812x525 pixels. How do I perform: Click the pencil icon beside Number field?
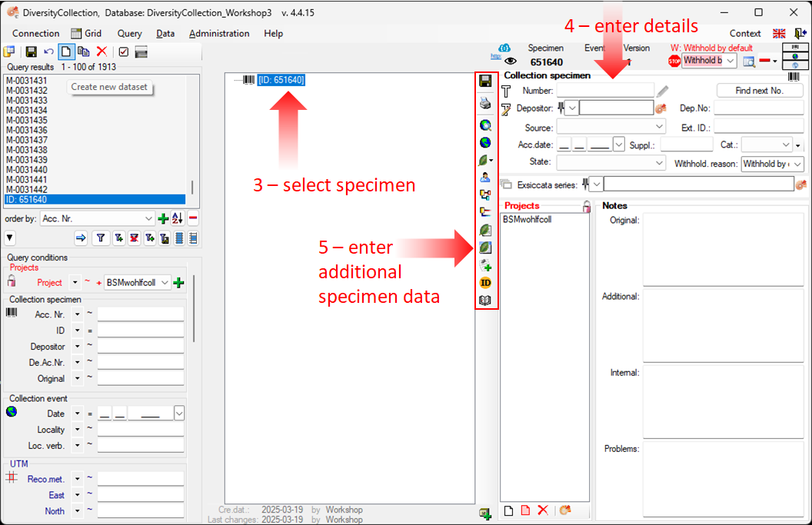pyautogui.click(x=662, y=91)
